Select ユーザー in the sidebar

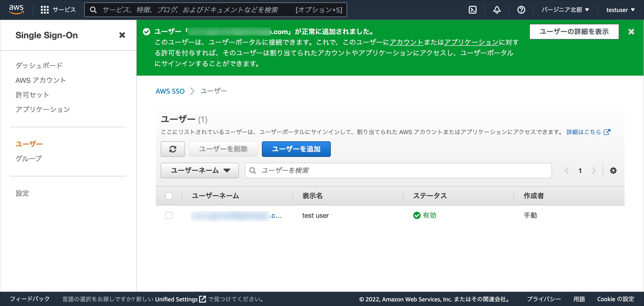(x=29, y=143)
